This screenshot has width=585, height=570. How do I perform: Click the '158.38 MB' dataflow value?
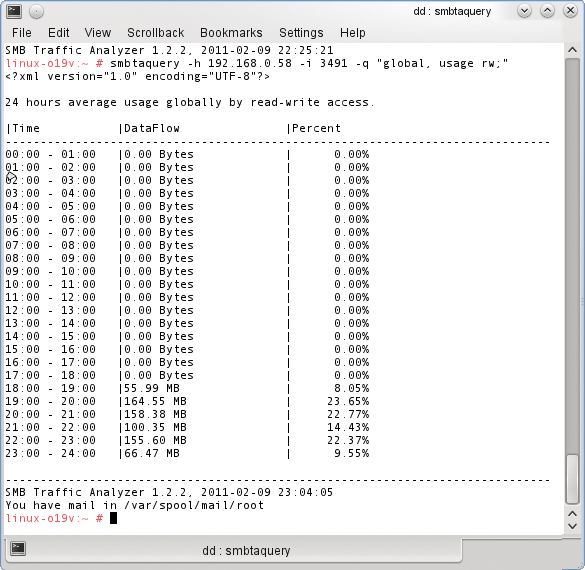(155, 414)
